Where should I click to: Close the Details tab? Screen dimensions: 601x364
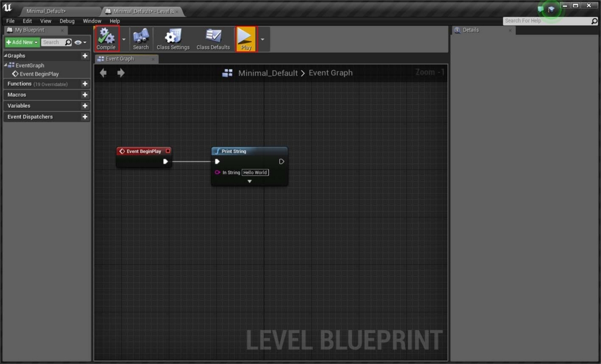510,30
